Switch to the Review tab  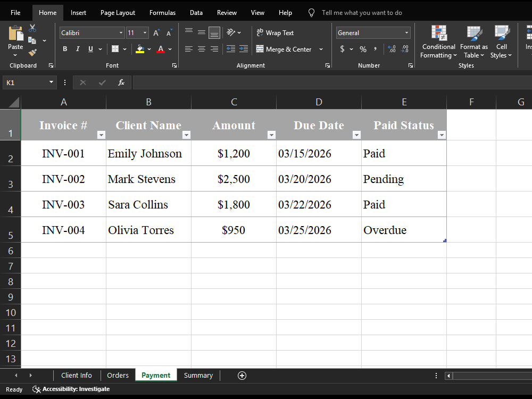pyautogui.click(x=227, y=13)
